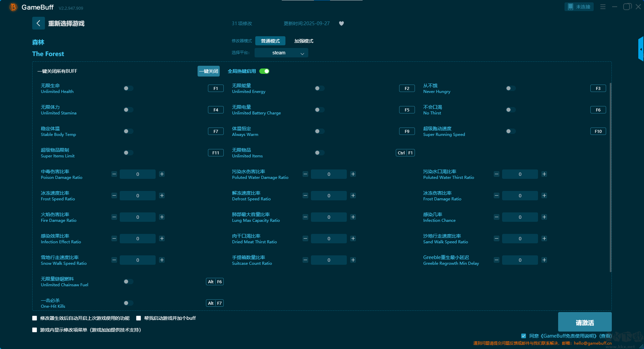Click the F1 hotkey for Unlimited Health
The image size is (644, 349).
point(216,88)
